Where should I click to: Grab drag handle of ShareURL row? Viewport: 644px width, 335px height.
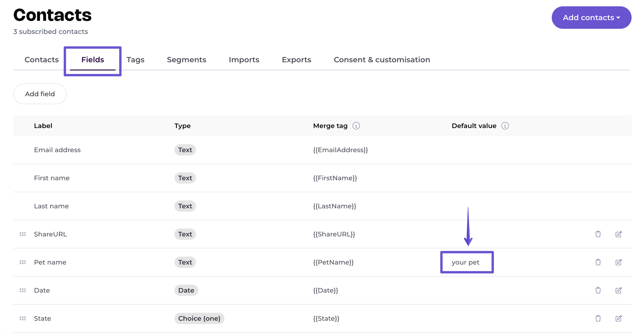(23, 234)
